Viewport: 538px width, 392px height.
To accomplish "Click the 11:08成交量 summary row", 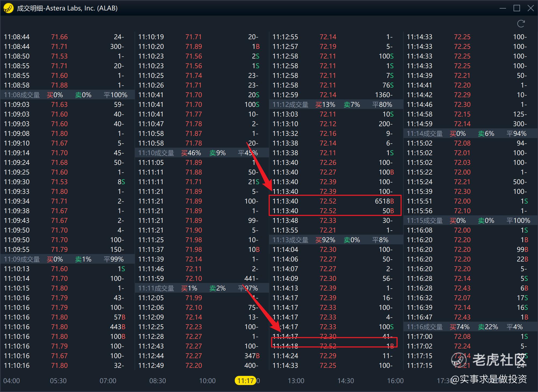I will [67, 95].
